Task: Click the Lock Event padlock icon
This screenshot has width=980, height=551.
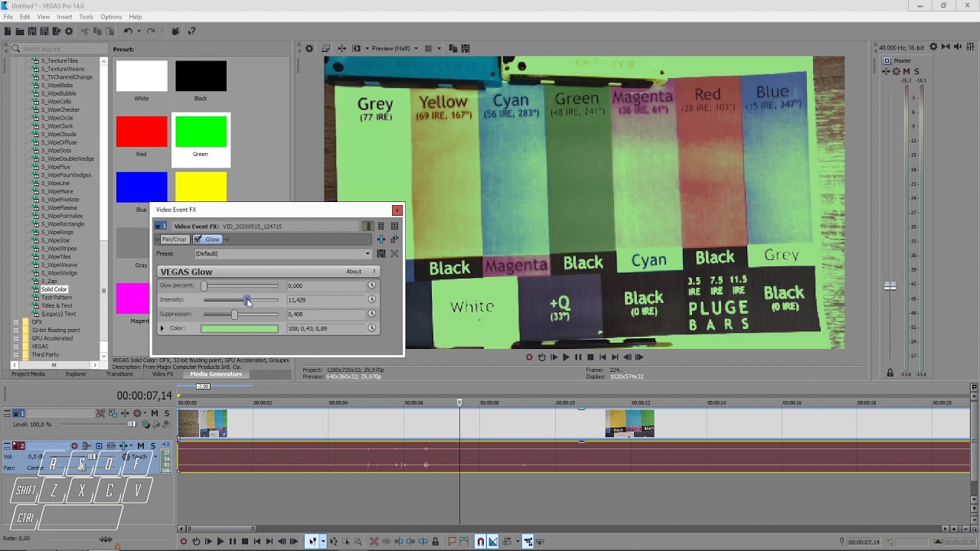Action: [x=435, y=542]
